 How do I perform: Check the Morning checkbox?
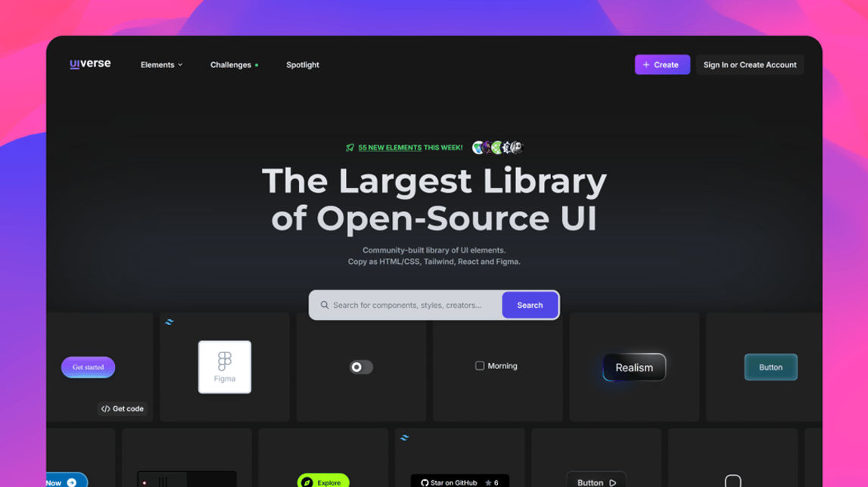pos(479,366)
